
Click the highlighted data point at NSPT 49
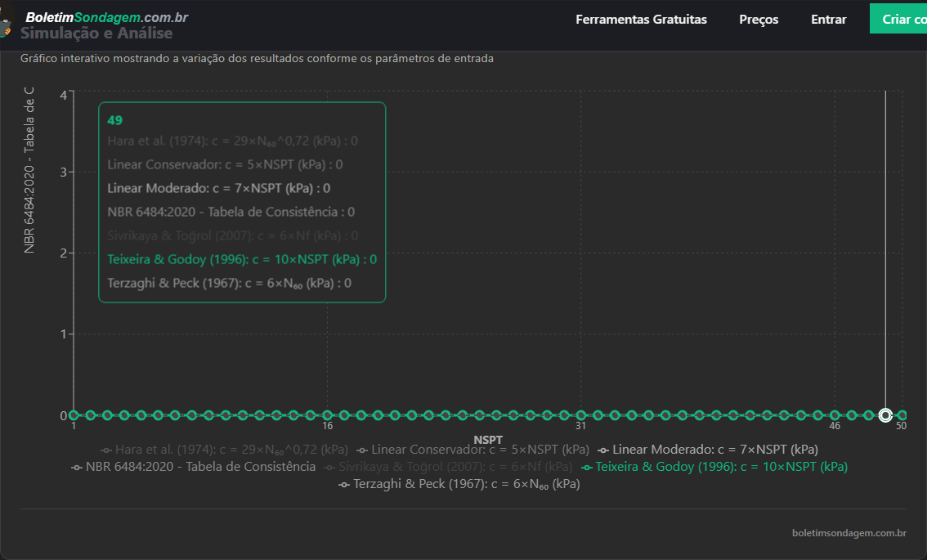tap(885, 415)
